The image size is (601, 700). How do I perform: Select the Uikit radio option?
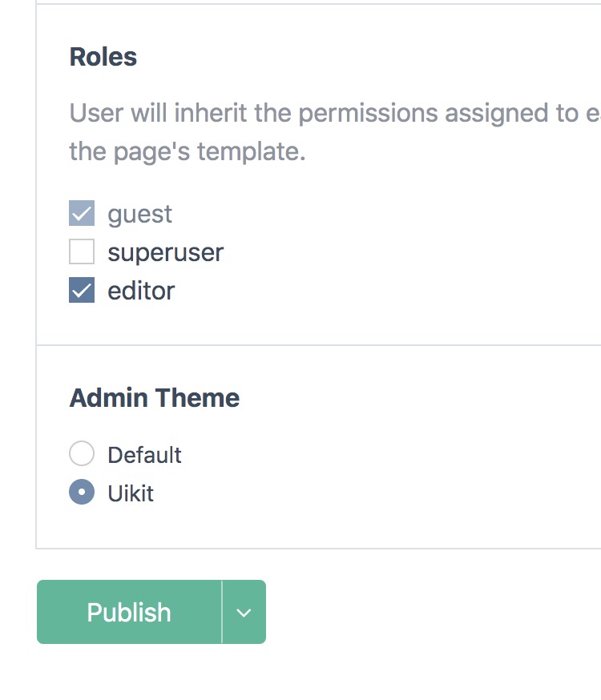pos(82,493)
